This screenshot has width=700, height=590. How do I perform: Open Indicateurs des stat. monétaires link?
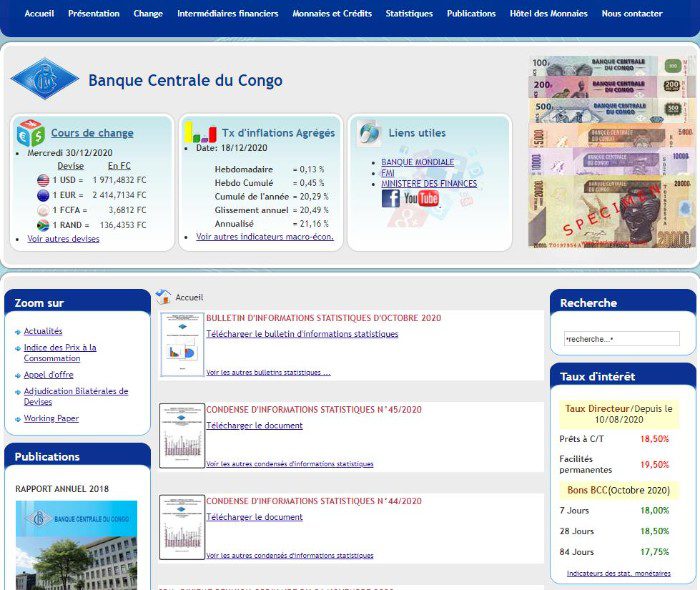(619, 573)
